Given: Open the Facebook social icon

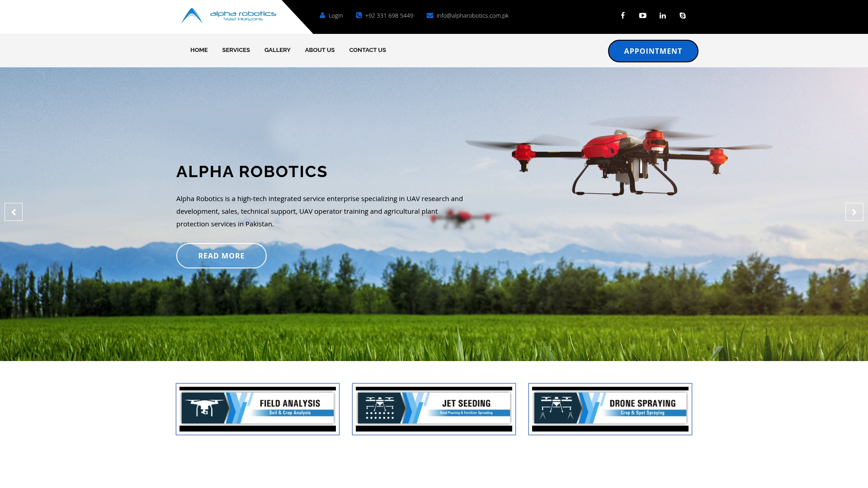Looking at the screenshot, I should (x=623, y=15).
